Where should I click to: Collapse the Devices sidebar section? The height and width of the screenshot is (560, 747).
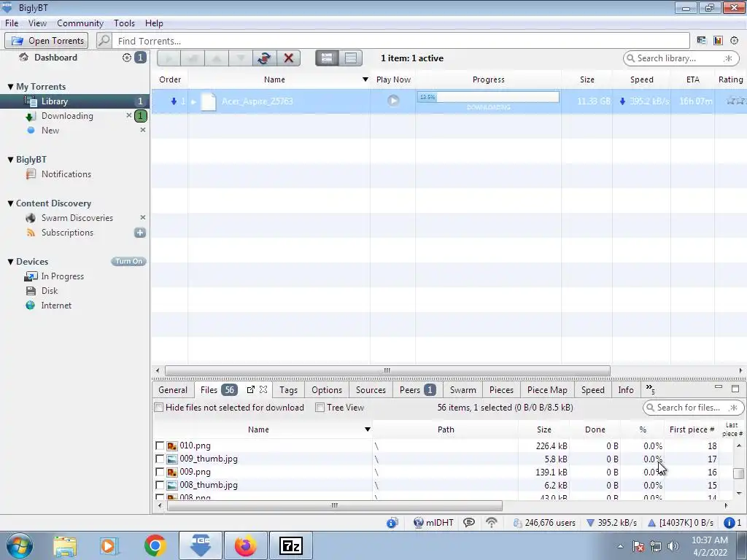pos(10,262)
